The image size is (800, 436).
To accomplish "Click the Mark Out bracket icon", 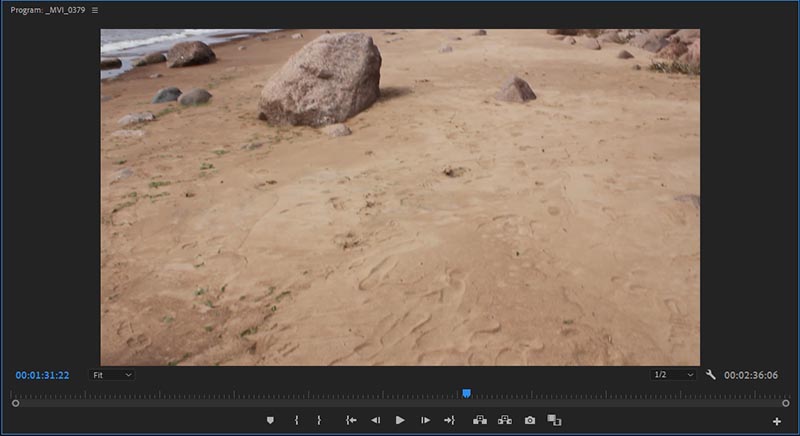I will [319, 420].
